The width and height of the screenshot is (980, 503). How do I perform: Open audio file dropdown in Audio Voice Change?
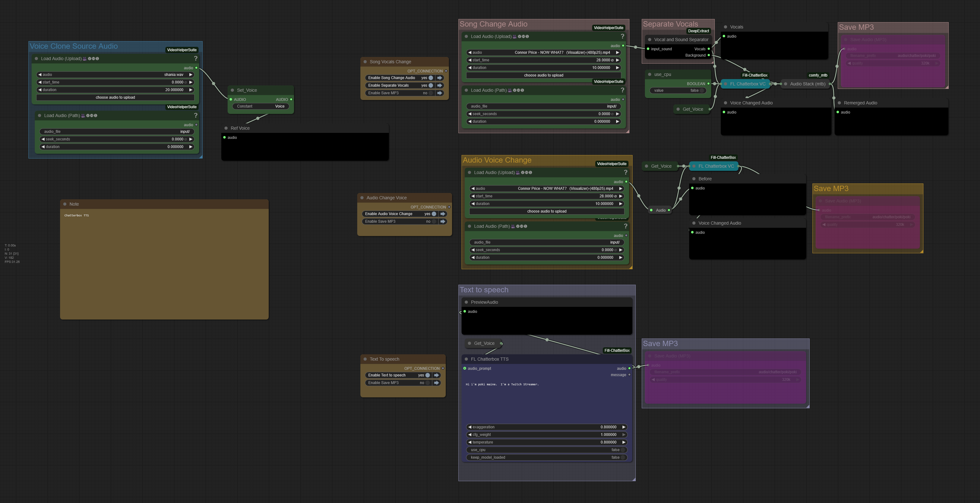[547, 189]
